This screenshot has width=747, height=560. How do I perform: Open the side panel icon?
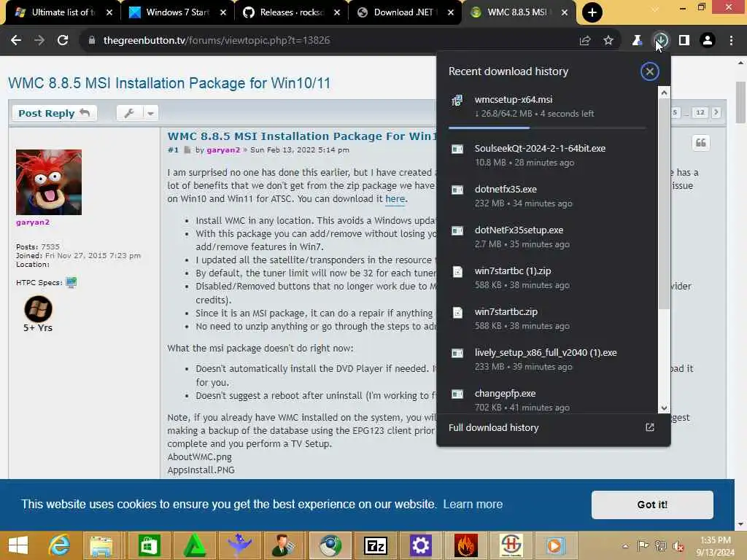684,41
